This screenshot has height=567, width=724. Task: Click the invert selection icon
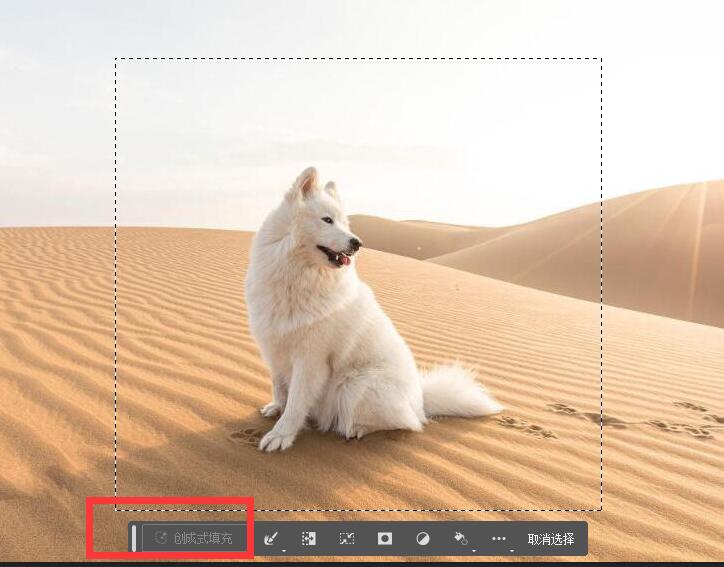[x=308, y=538]
